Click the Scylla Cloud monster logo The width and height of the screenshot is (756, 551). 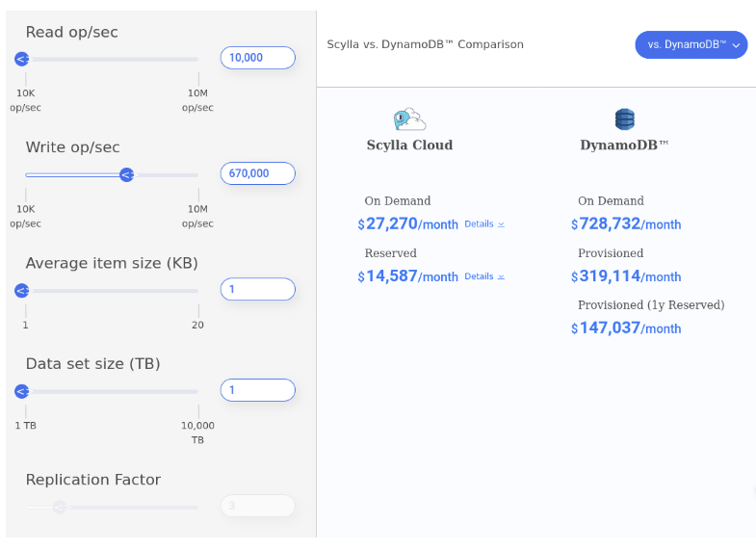pyautogui.click(x=409, y=119)
